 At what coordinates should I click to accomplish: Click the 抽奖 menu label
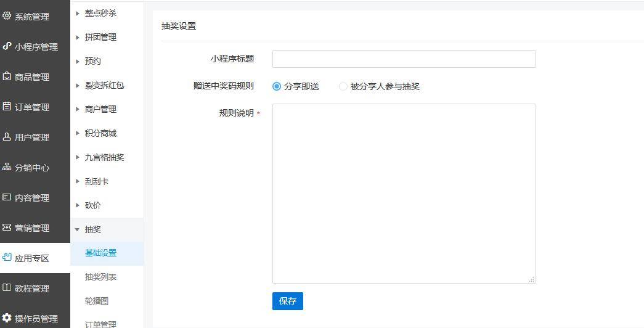93,229
